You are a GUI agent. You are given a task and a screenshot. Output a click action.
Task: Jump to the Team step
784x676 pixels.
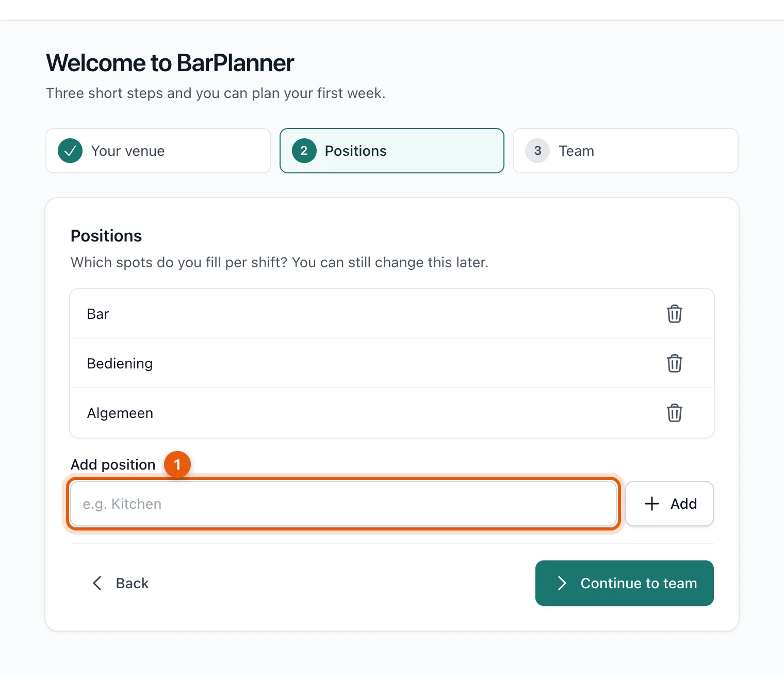[x=626, y=151]
